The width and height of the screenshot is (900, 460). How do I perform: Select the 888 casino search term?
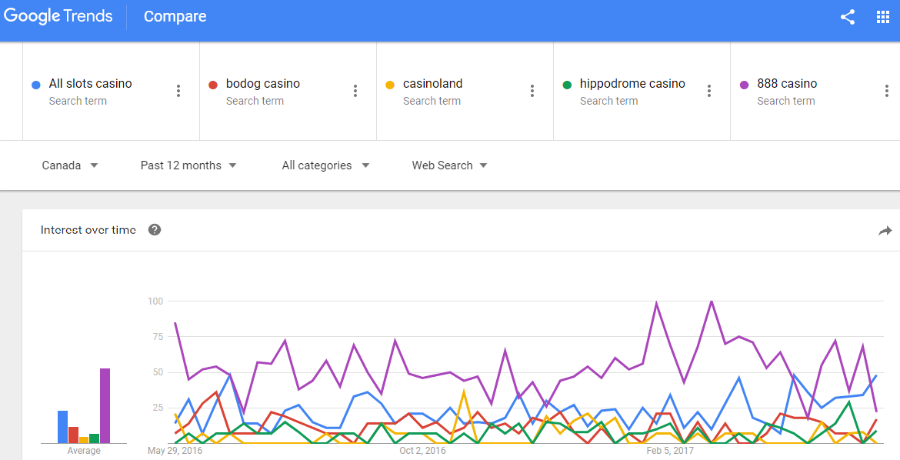click(787, 84)
